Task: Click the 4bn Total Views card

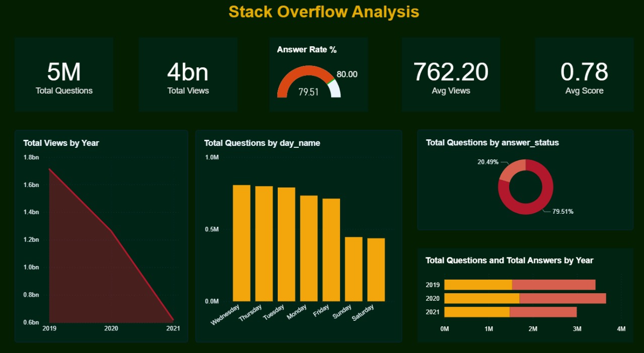Action: tap(188, 74)
